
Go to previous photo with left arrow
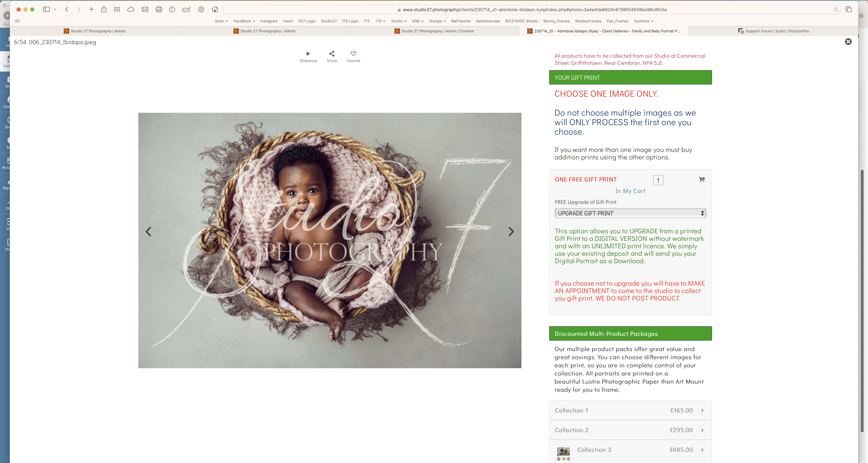point(148,231)
